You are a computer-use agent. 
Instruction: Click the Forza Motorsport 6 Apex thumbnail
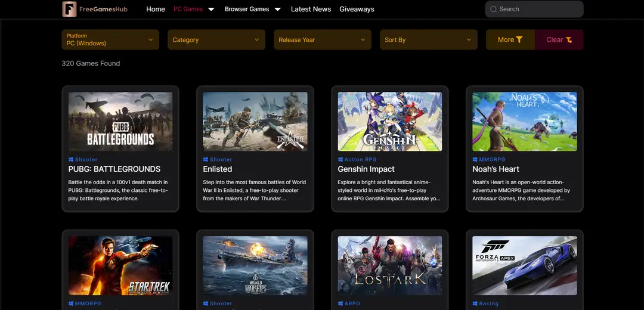click(x=525, y=266)
